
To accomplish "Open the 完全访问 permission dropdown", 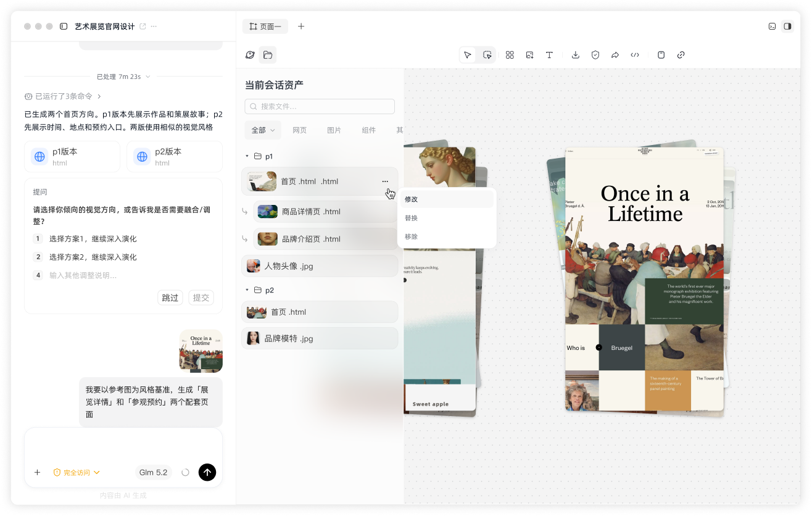I will coord(77,472).
